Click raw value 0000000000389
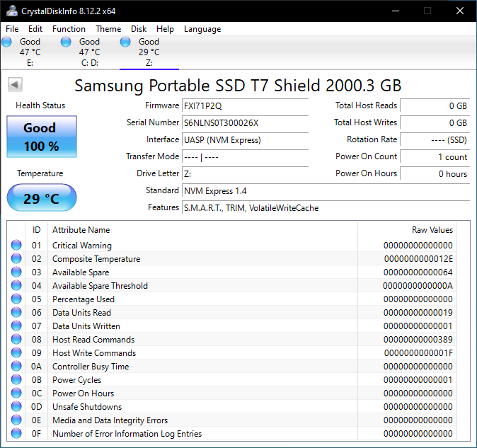 [x=418, y=340]
